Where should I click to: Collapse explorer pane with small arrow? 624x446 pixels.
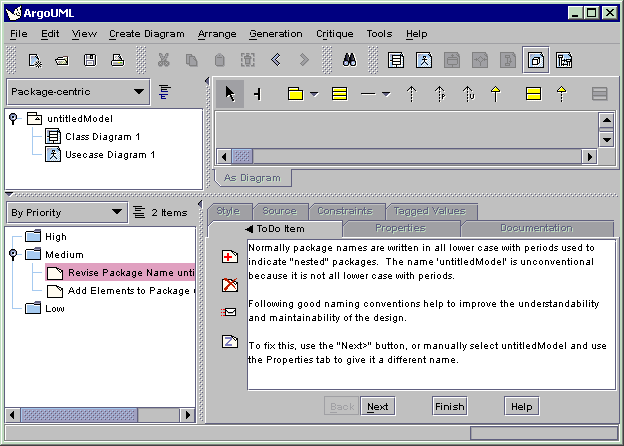click(x=207, y=81)
